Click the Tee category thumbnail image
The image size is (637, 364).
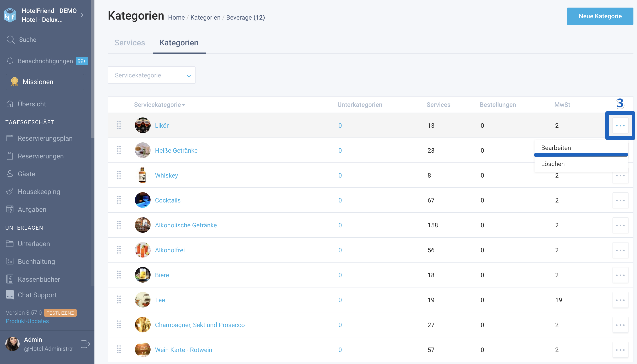(143, 300)
